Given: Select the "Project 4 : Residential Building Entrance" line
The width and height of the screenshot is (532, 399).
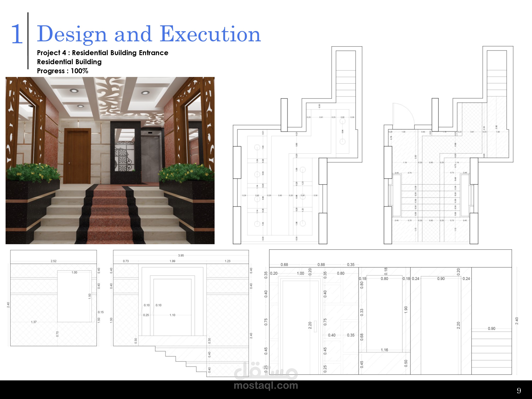Looking at the screenshot, I should (103, 53).
